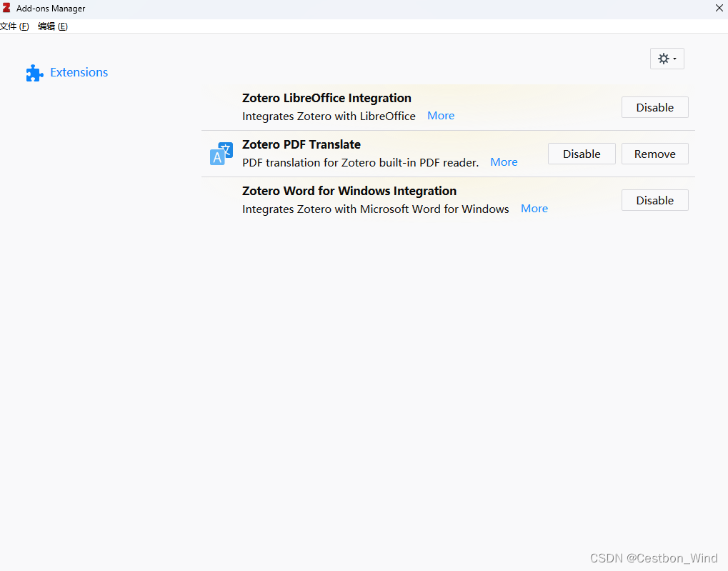Open the gear tools dropdown
This screenshot has height=571, width=728.
click(x=667, y=59)
